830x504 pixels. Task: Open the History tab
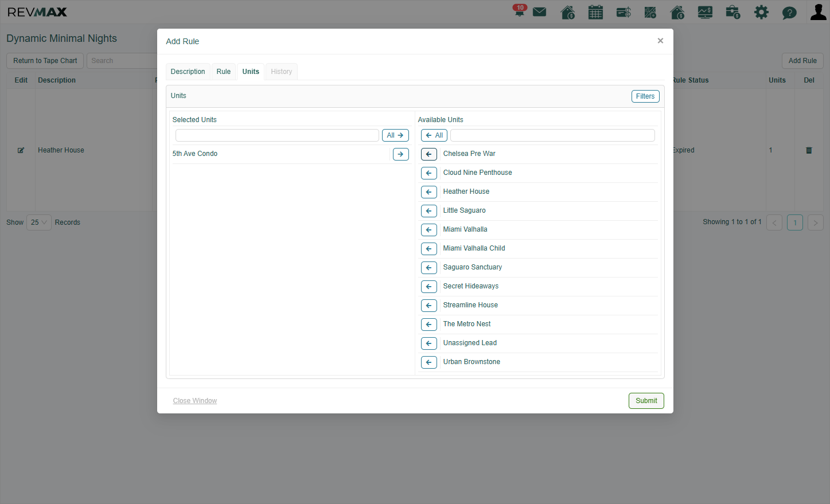(282, 72)
